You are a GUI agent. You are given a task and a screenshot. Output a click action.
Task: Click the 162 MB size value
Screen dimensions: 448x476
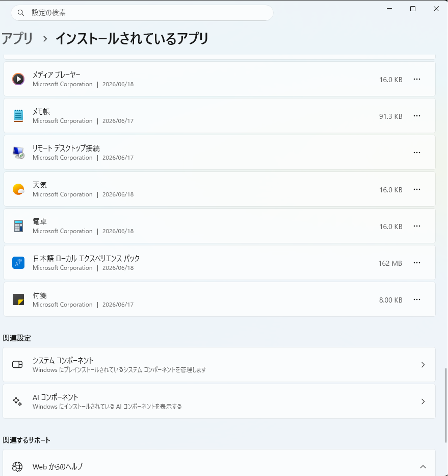390,263
